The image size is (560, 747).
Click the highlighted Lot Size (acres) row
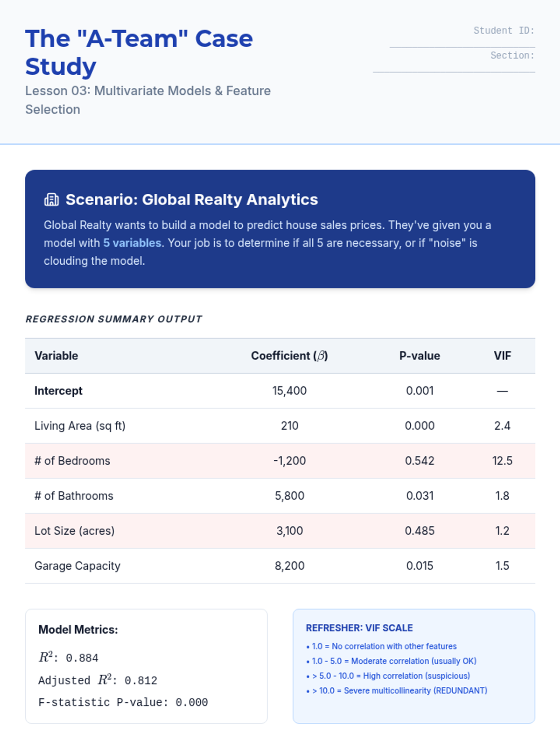click(x=280, y=531)
